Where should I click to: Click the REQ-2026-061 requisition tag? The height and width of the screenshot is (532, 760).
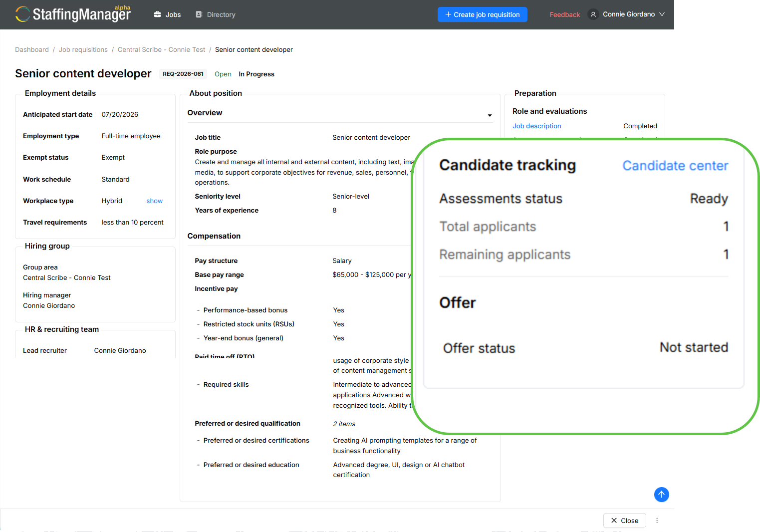pos(183,74)
